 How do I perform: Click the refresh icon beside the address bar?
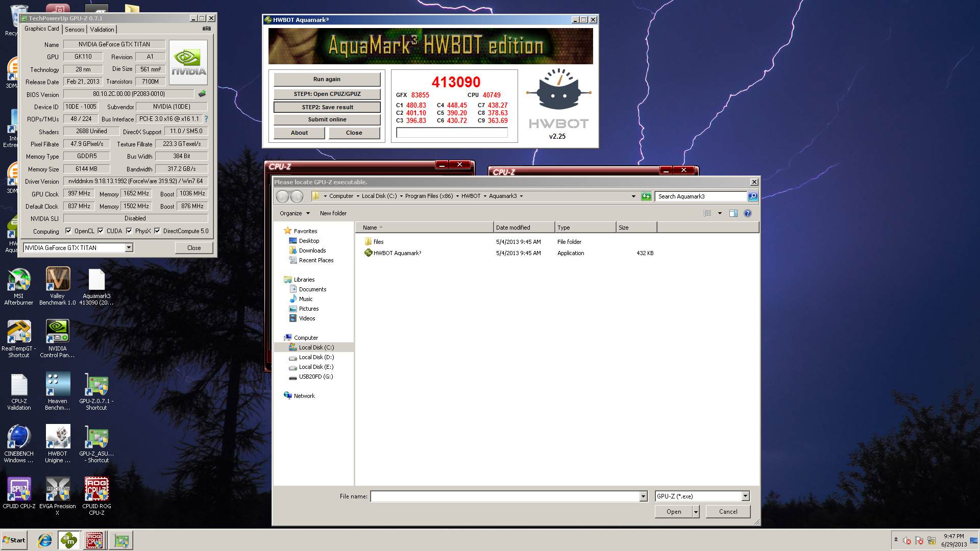click(x=646, y=196)
